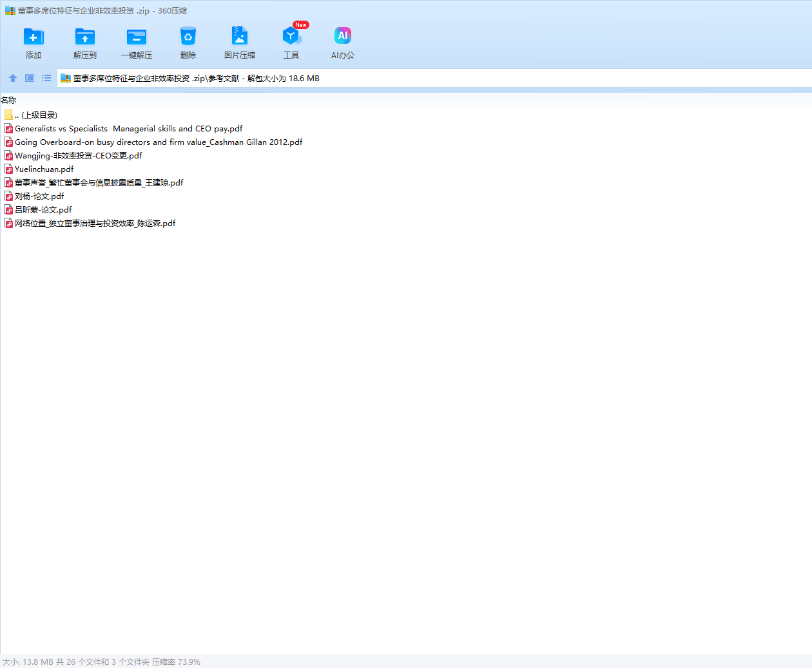The width and height of the screenshot is (812, 668).
Task: Click the zip archive icon in address bar
Action: pyautogui.click(x=65, y=79)
